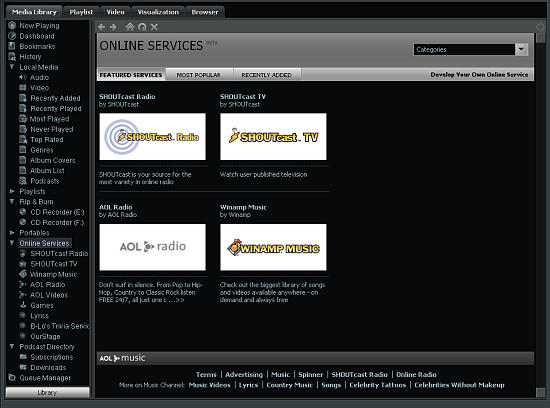This screenshot has width=550, height=408.
Task: Open Games online service in the sidebar
Action: pyautogui.click(x=42, y=306)
